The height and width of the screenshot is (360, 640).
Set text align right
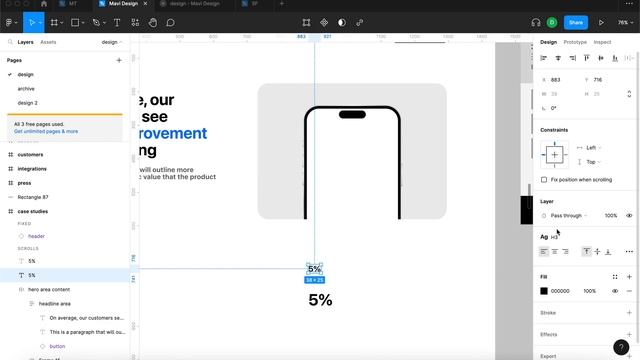point(565,252)
